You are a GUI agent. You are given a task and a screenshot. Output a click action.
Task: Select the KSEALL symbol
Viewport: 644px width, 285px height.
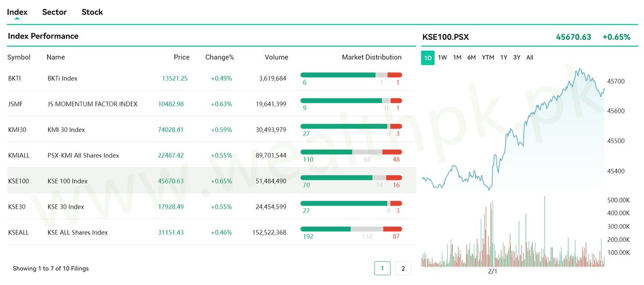18,233
